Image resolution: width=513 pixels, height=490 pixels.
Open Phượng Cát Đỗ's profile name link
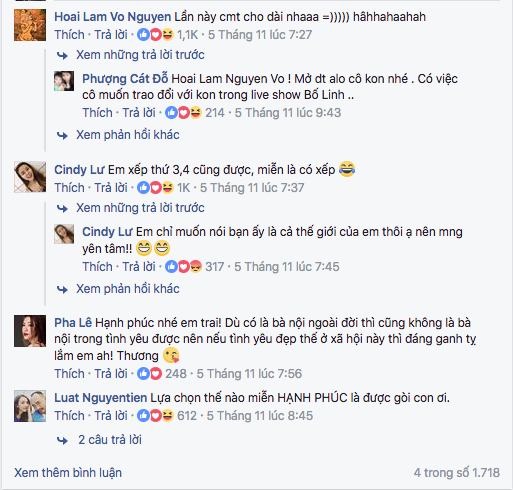coord(125,79)
